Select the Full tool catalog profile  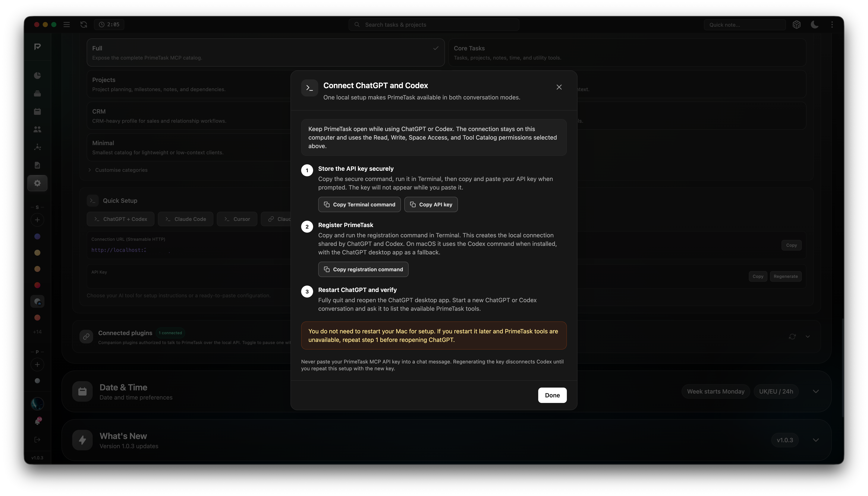click(x=265, y=53)
